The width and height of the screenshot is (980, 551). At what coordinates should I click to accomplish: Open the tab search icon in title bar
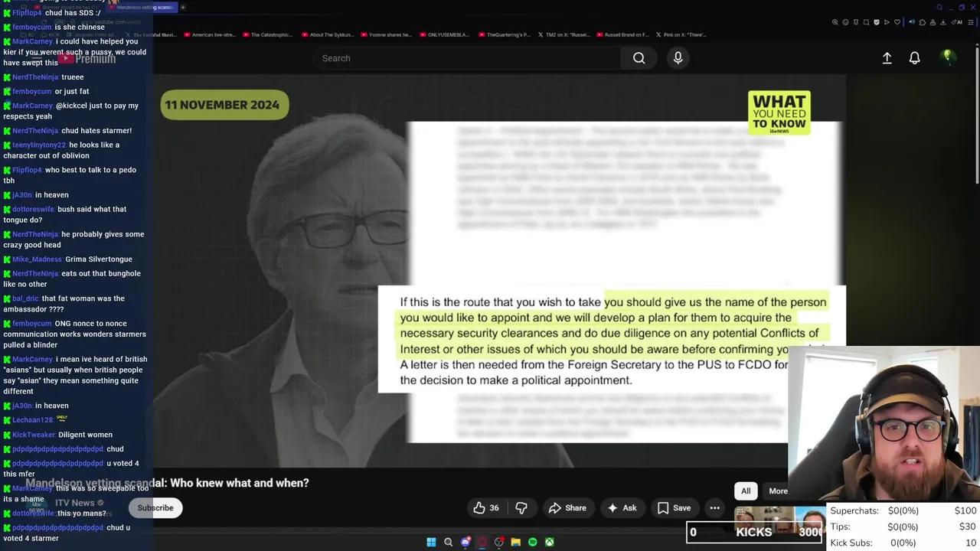point(939,8)
